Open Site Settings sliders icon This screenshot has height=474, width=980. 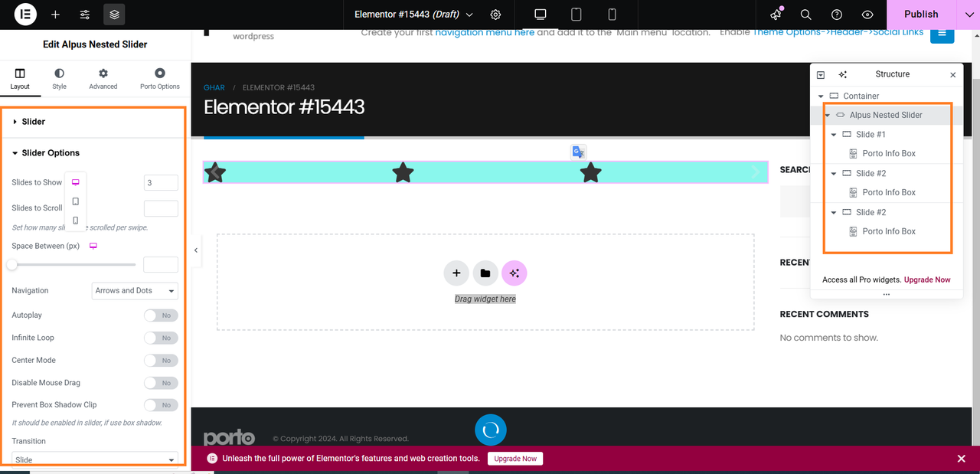click(x=85, y=15)
